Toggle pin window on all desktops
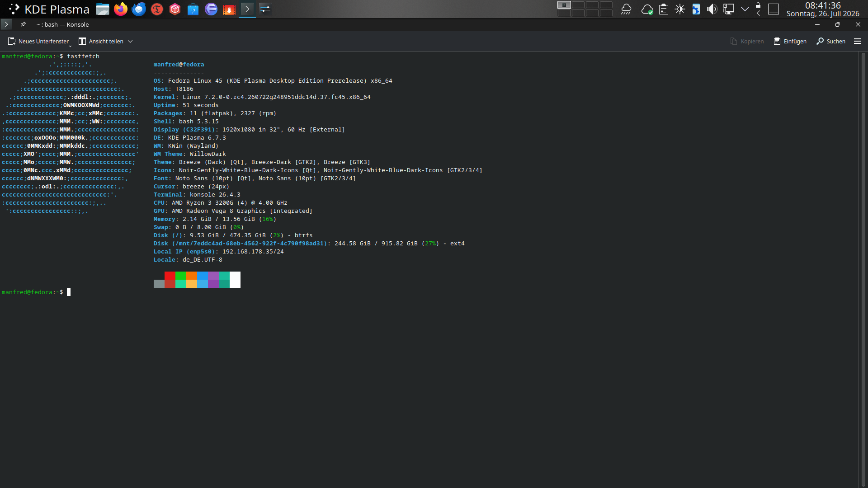Viewport: 868px width, 488px height. click(23, 24)
